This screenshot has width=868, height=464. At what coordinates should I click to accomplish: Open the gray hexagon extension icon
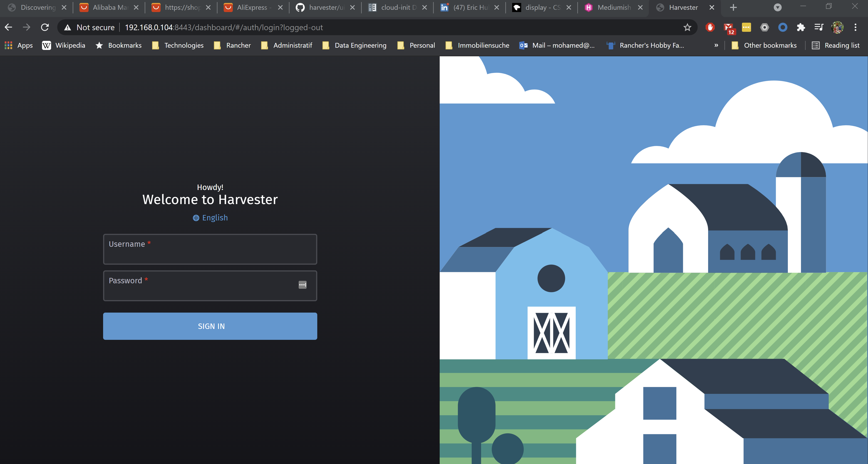point(765,27)
